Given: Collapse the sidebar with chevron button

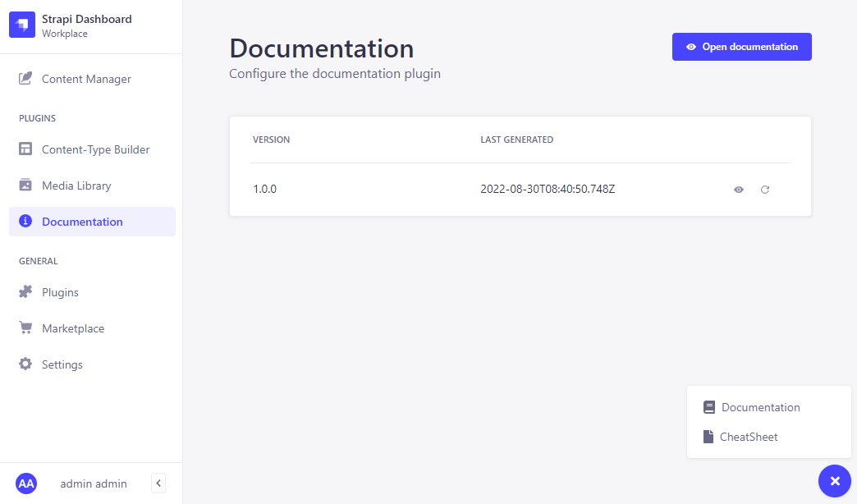Looking at the screenshot, I should pos(158,483).
